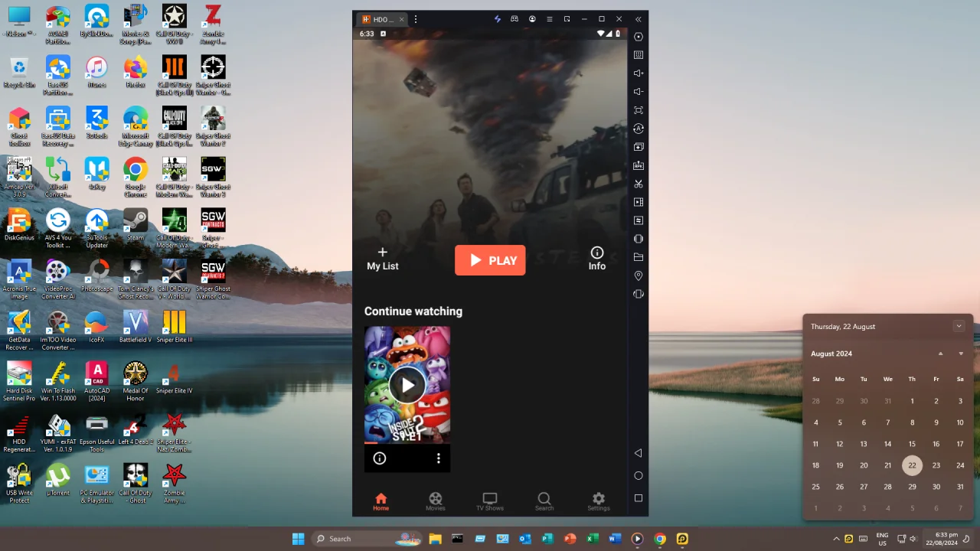This screenshot has height=551, width=980.
Task: Click the sync operations icon in emulator sidebar
Action: (639, 129)
